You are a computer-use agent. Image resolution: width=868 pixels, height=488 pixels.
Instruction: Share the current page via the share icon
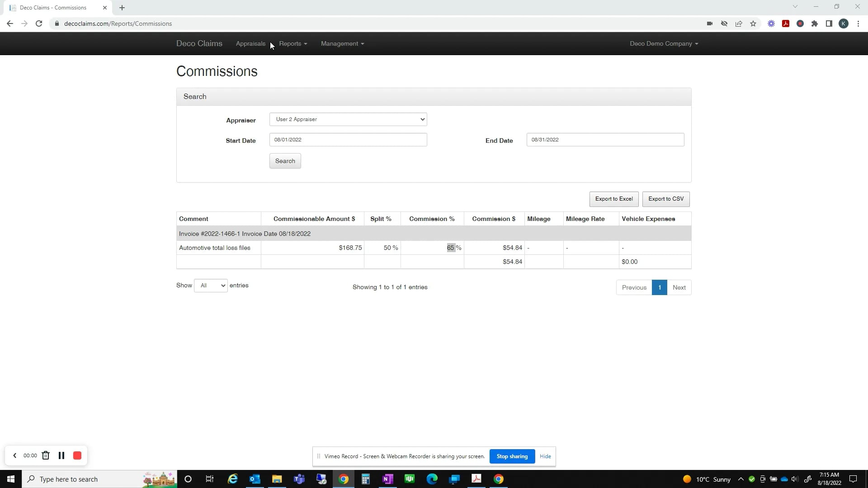pos(739,23)
